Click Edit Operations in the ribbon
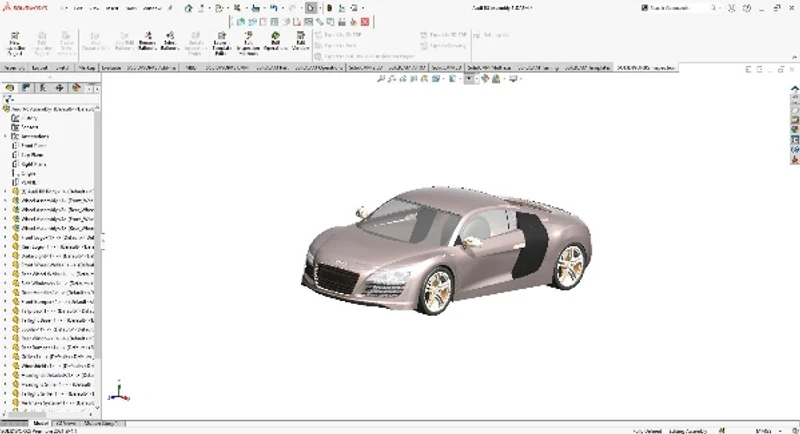This screenshot has height=434, width=800. (x=276, y=41)
